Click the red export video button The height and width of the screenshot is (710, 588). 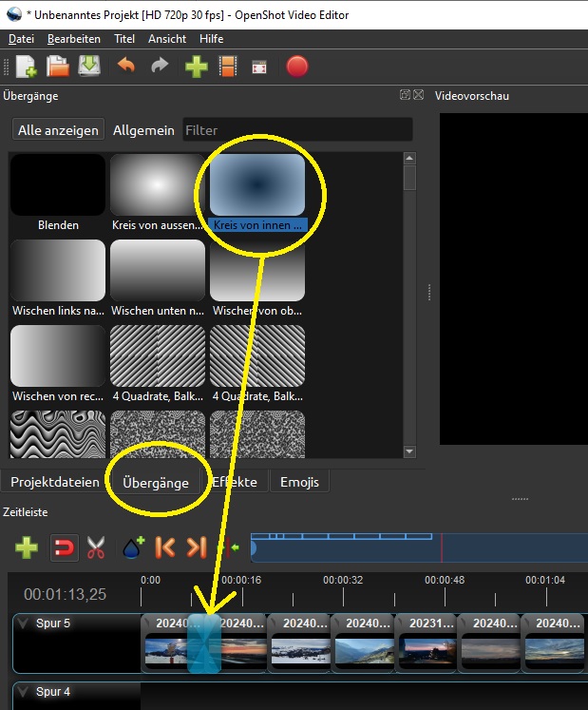296,67
